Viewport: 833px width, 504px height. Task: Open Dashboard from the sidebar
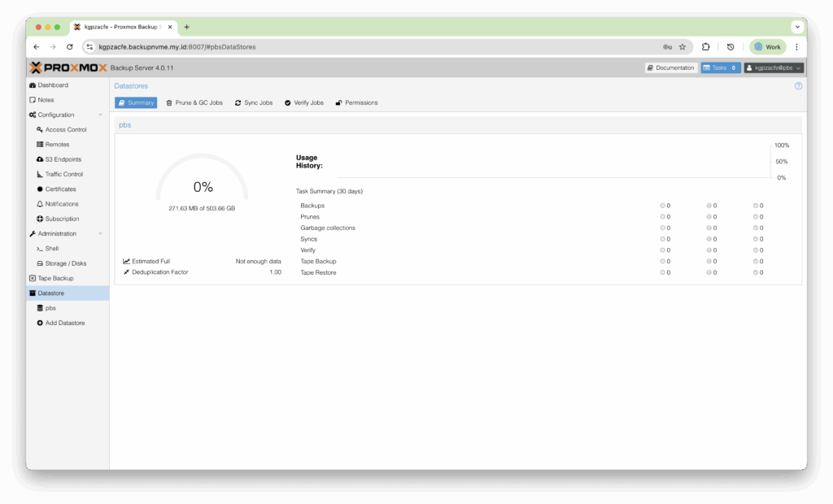53,85
